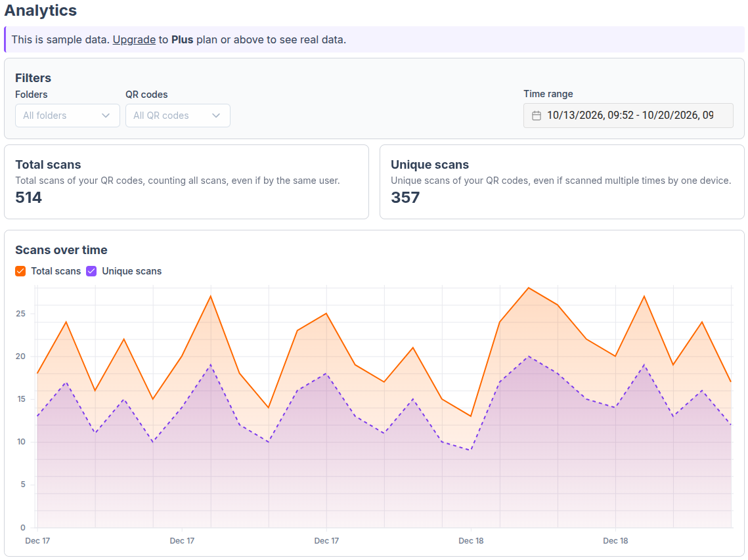Uncheck the Total scans legend checkbox
This screenshot has width=748, height=560.
click(x=20, y=271)
